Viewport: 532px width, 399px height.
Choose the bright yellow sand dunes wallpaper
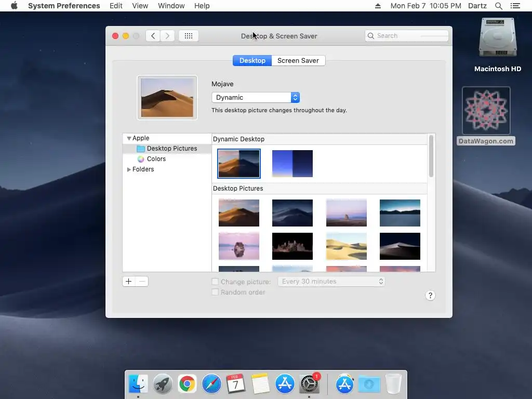pos(347,246)
